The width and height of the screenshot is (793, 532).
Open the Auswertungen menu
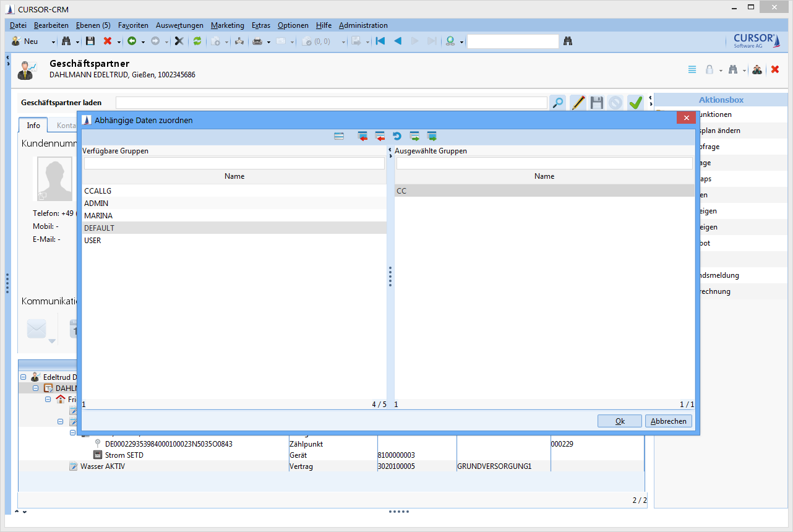[x=179, y=25]
